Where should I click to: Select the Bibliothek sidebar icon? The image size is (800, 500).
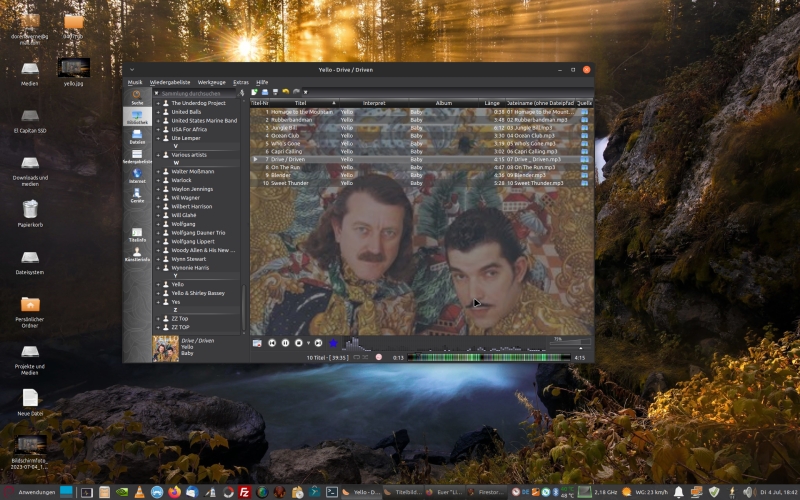pyautogui.click(x=137, y=116)
